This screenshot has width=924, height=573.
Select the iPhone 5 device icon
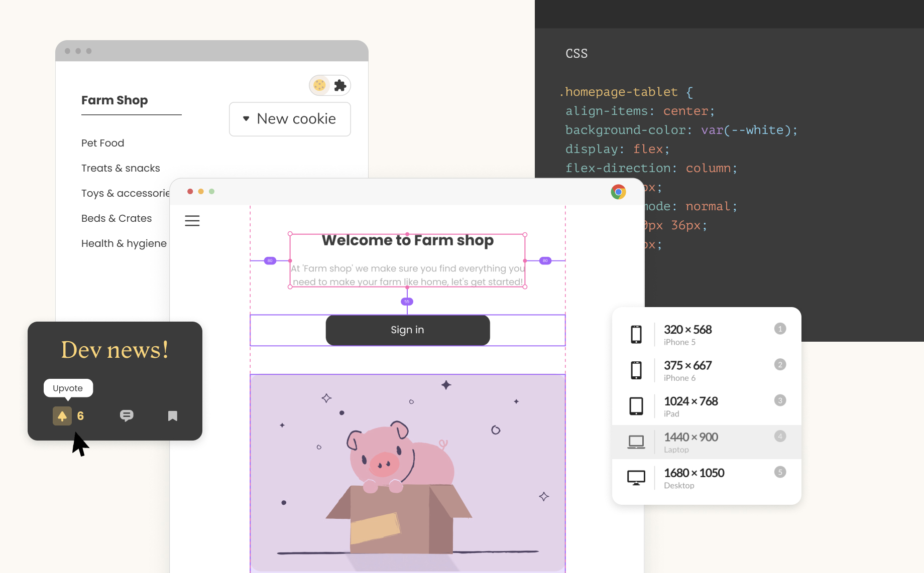pyautogui.click(x=636, y=335)
